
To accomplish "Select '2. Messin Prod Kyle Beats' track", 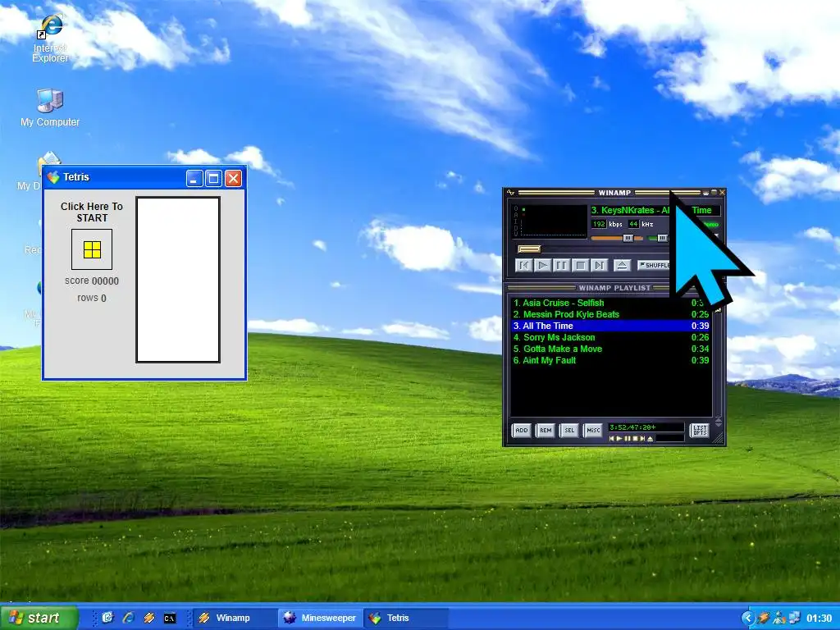I will click(x=610, y=314).
